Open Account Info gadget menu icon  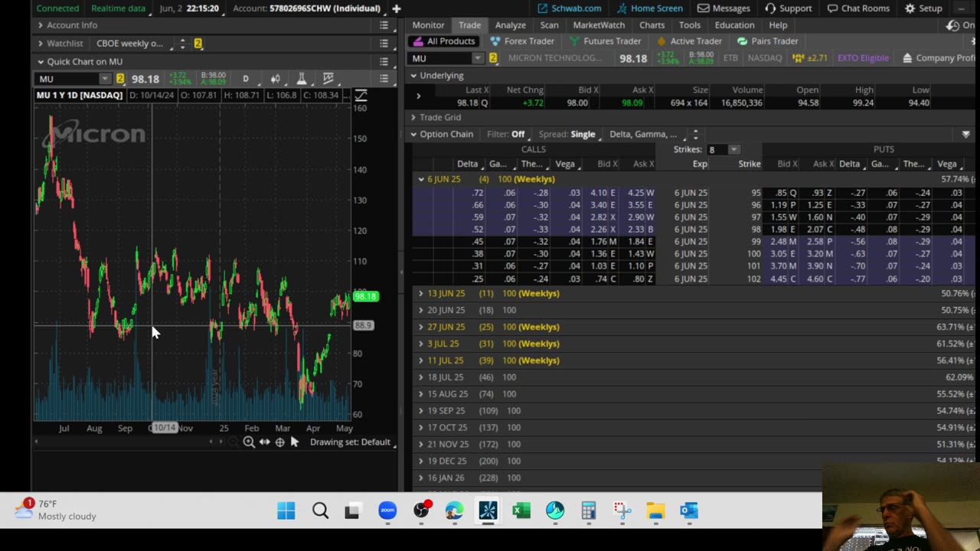(x=384, y=25)
